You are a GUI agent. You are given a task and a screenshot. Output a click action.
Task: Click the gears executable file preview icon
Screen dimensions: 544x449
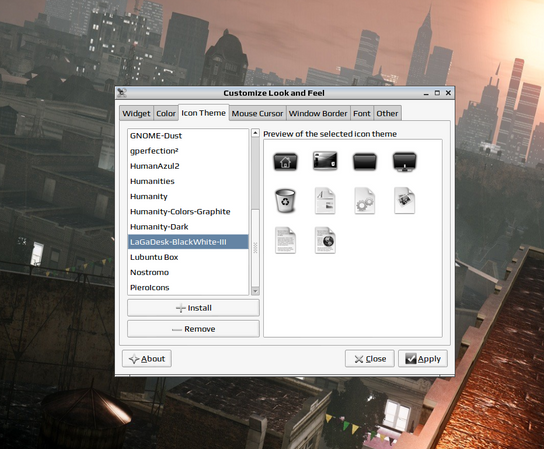[x=365, y=201]
